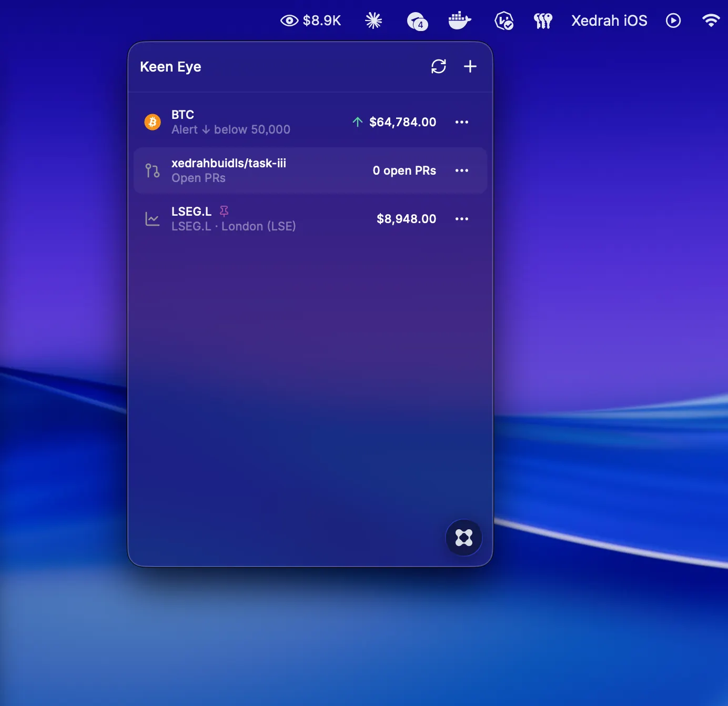Click the green up arrow beside BTC price
This screenshot has height=706, width=728.
pyautogui.click(x=358, y=122)
